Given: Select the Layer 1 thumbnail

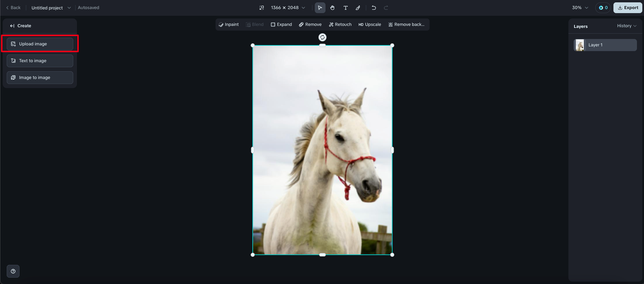Looking at the screenshot, I should (580, 45).
